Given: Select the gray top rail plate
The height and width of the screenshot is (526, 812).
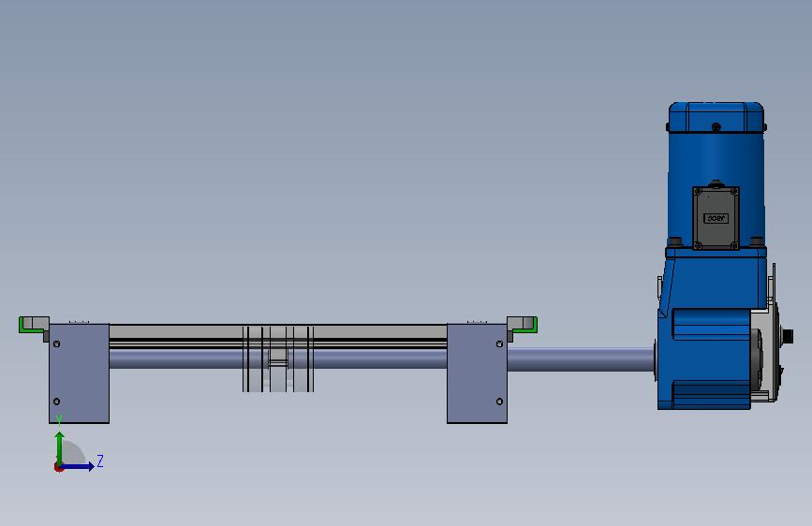Looking at the screenshot, I should [x=278, y=331].
